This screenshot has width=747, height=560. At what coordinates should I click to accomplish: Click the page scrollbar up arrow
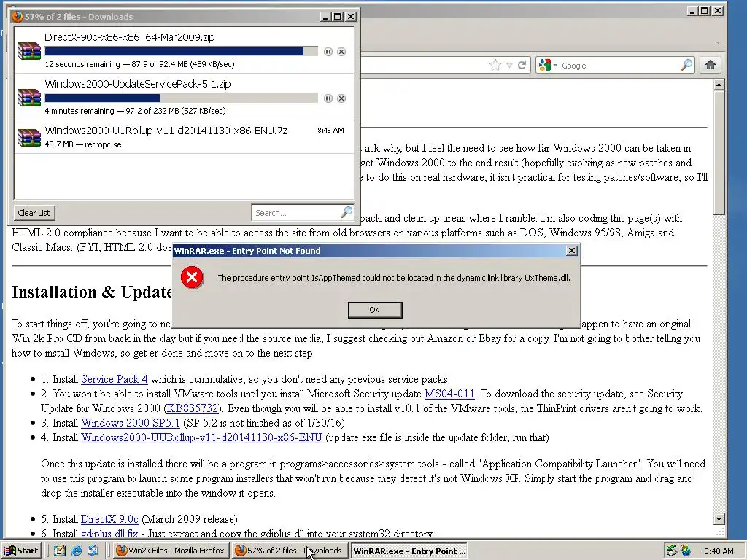click(x=719, y=85)
